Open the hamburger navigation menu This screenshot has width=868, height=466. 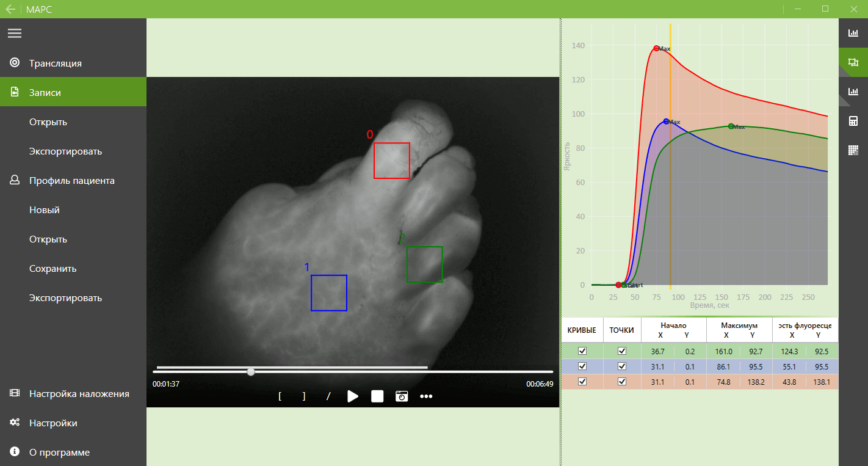[x=15, y=33]
